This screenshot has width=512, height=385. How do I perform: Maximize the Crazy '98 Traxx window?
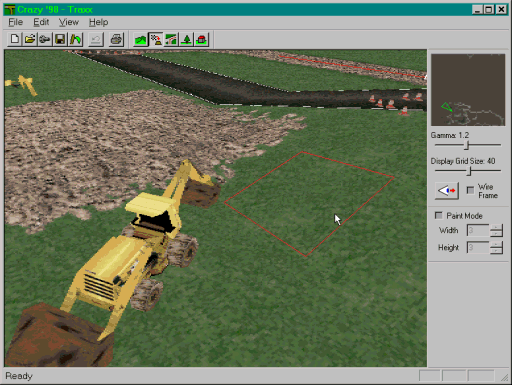point(489,9)
